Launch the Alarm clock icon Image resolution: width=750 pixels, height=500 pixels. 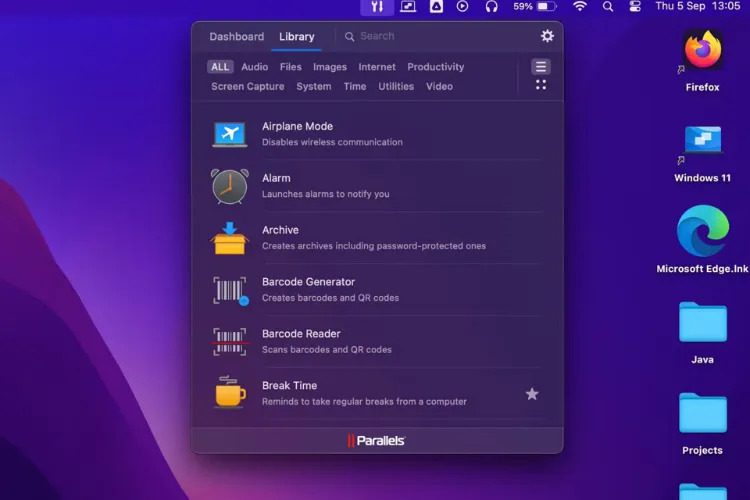pyautogui.click(x=230, y=186)
